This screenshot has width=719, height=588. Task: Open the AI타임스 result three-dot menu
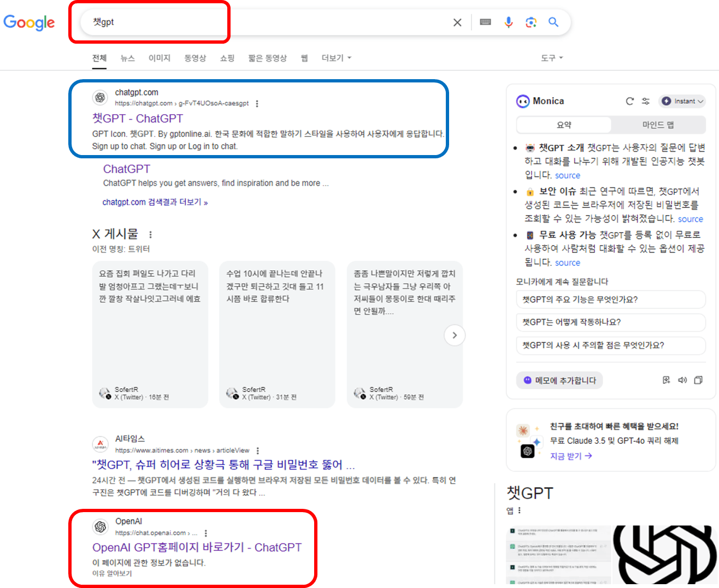point(258,451)
